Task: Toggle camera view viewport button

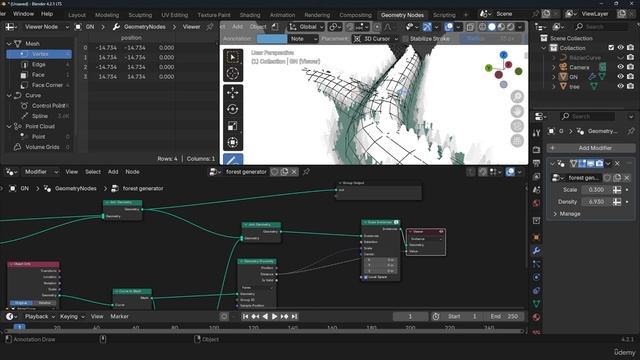Action: (x=517, y=126)
